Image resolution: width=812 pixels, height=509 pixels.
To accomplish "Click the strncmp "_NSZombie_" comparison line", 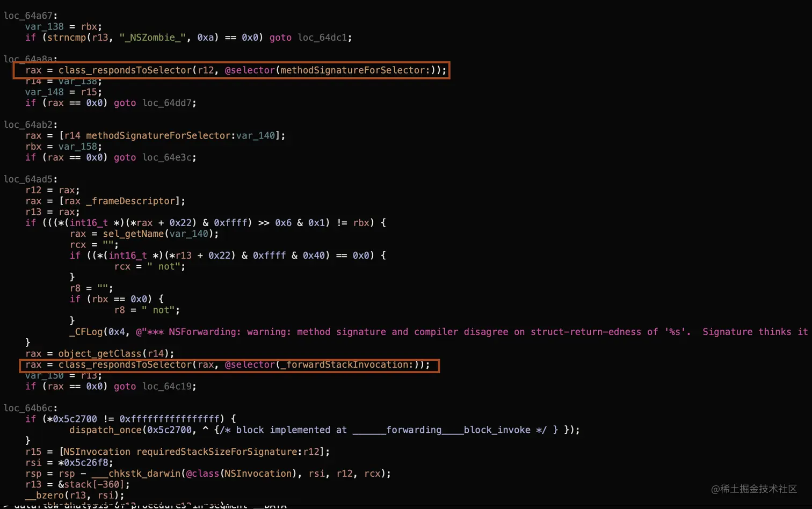I will (189, 38).
